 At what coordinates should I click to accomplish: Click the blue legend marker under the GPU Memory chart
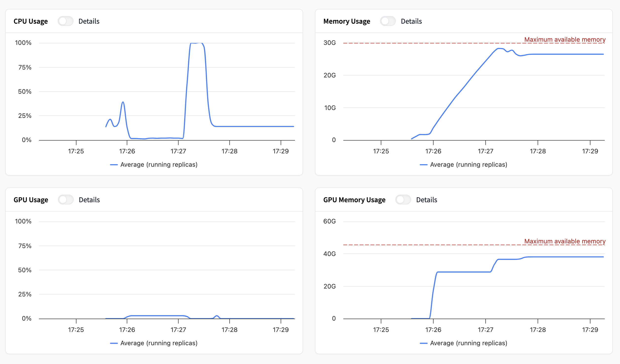pyautogui.click(x=423, y=343)
